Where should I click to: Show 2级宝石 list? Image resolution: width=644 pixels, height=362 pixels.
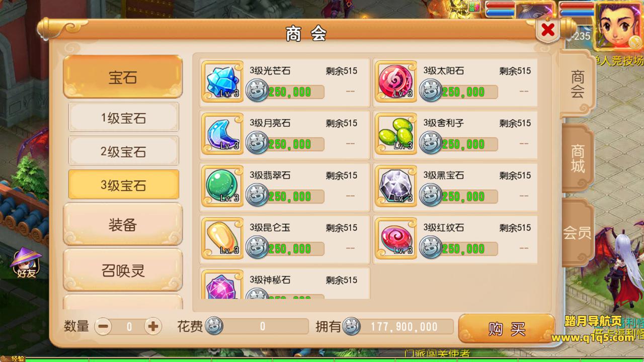tap(123, 151)
